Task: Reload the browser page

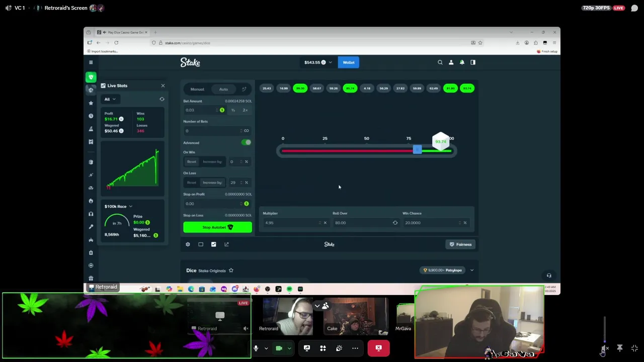Action: (116, 43)
